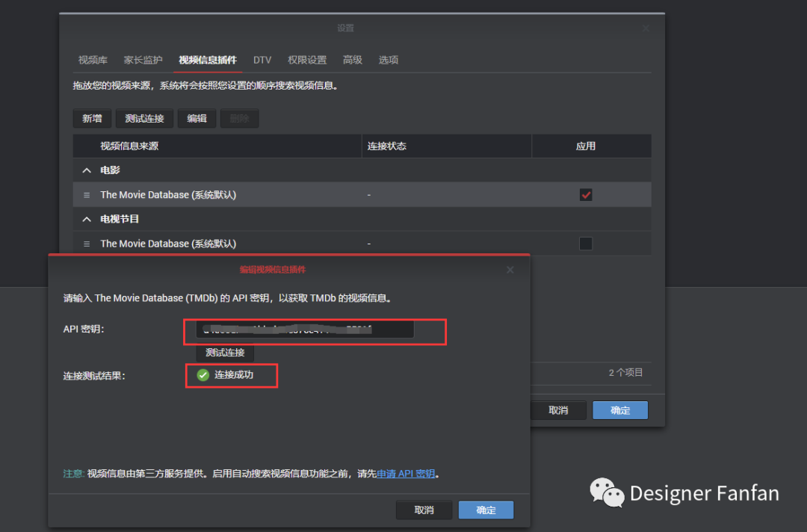Viewport: 807px width, 532px height.
Task: Click the 新增 button
Action: click(x=92, y=119)
